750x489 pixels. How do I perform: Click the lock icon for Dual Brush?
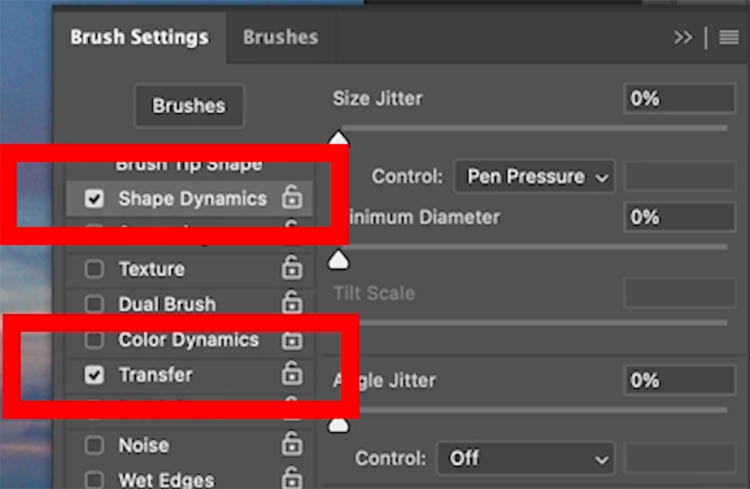pos(292,302)
